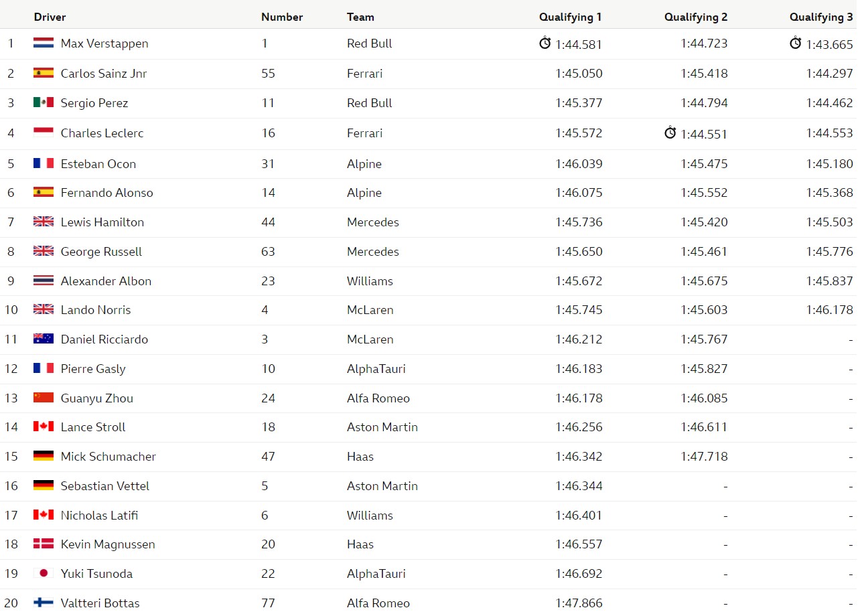The height and width of the screenshot is (616, 868).
Task: Click the Aston Martin team for Sebastian Vettel
Action: 382,485
